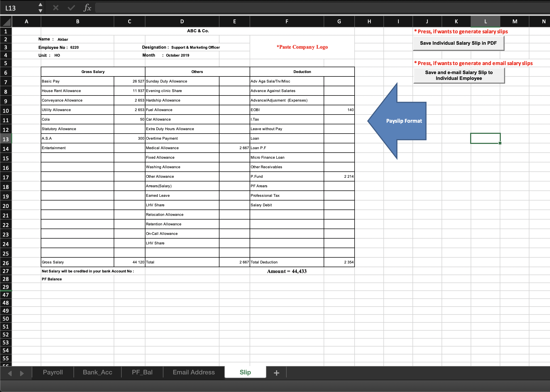Image resolution: width=550 pixels, height=392 pixels.
Task: Click the employee name Akbar
Action: pos(63,39)
